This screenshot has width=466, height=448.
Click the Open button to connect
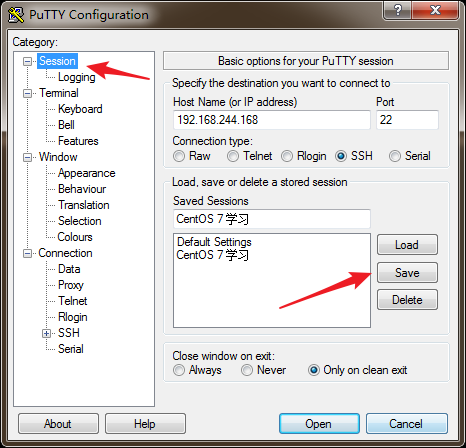(x=319, y=424)
